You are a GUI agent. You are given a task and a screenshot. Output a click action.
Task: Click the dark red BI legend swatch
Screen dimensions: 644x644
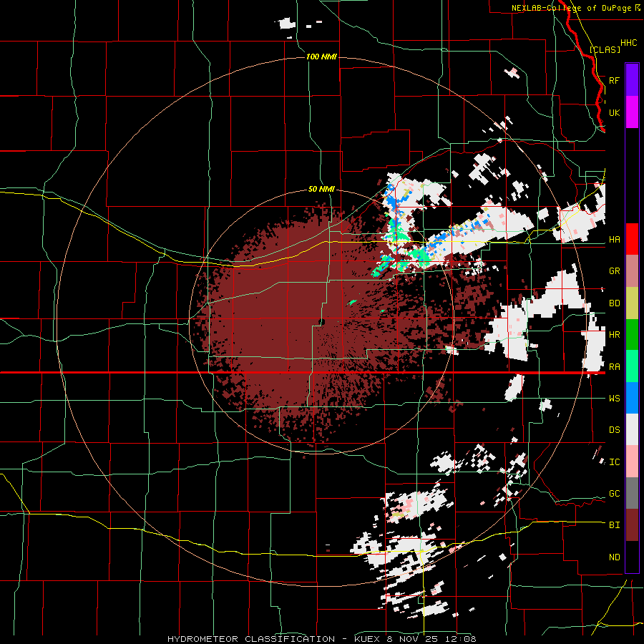click(x=632, y=525)
